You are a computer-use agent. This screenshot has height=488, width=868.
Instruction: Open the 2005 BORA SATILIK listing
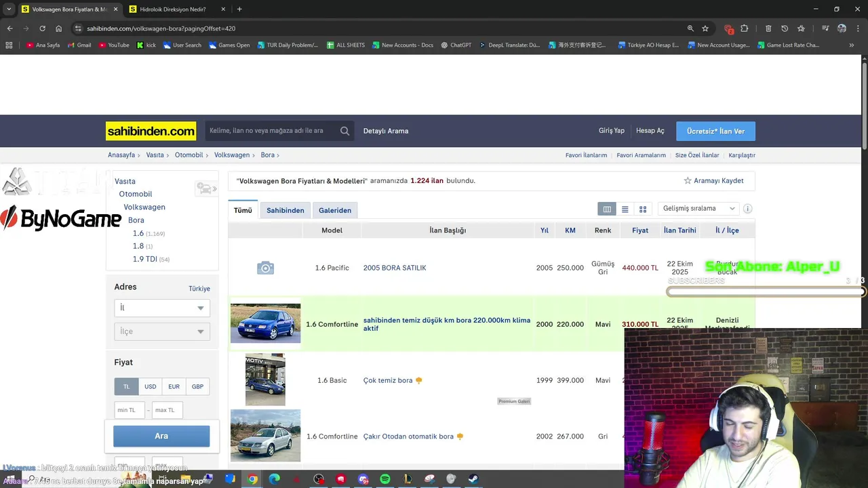coord(395,268)
